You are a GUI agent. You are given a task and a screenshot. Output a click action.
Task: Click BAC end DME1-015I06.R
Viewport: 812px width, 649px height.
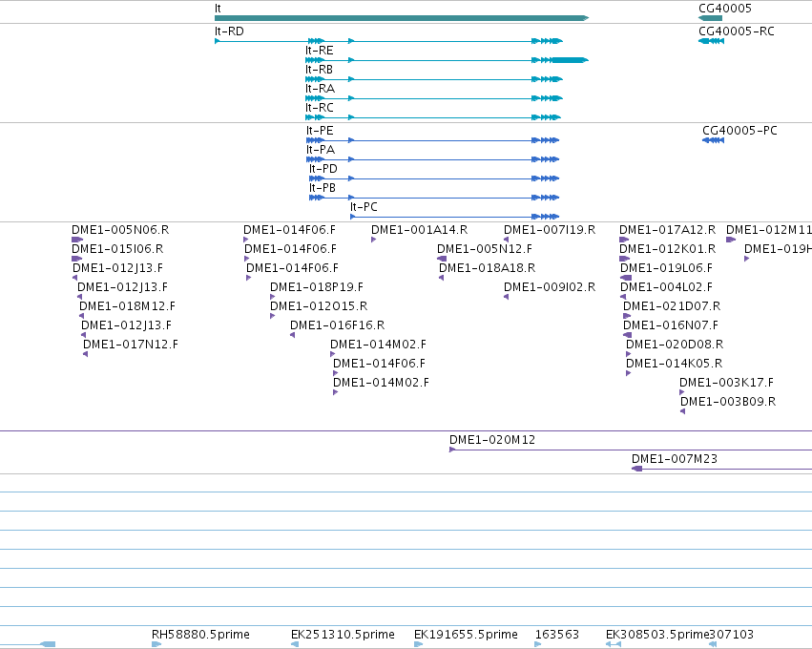[x=117, y=249]
